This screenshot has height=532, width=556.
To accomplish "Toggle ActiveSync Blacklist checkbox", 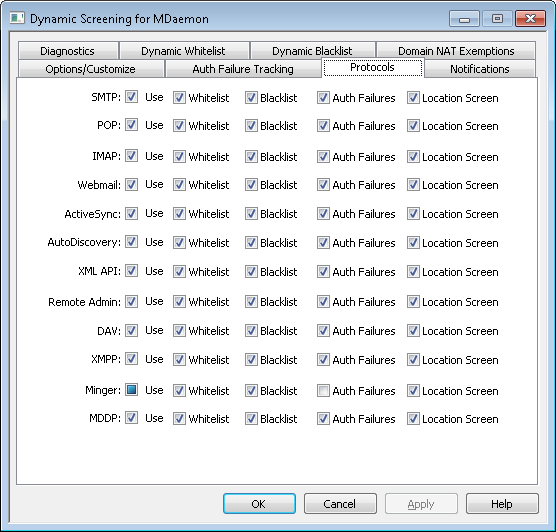I will coord(251,214).
